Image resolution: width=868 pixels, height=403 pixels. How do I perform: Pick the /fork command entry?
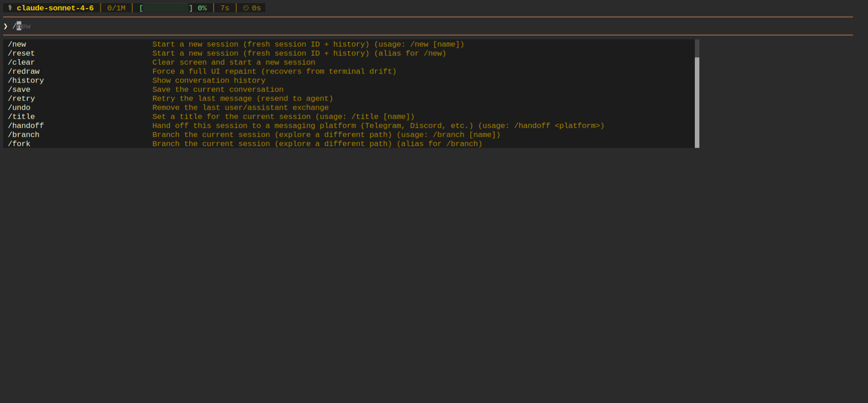click(x=19, y=144)
